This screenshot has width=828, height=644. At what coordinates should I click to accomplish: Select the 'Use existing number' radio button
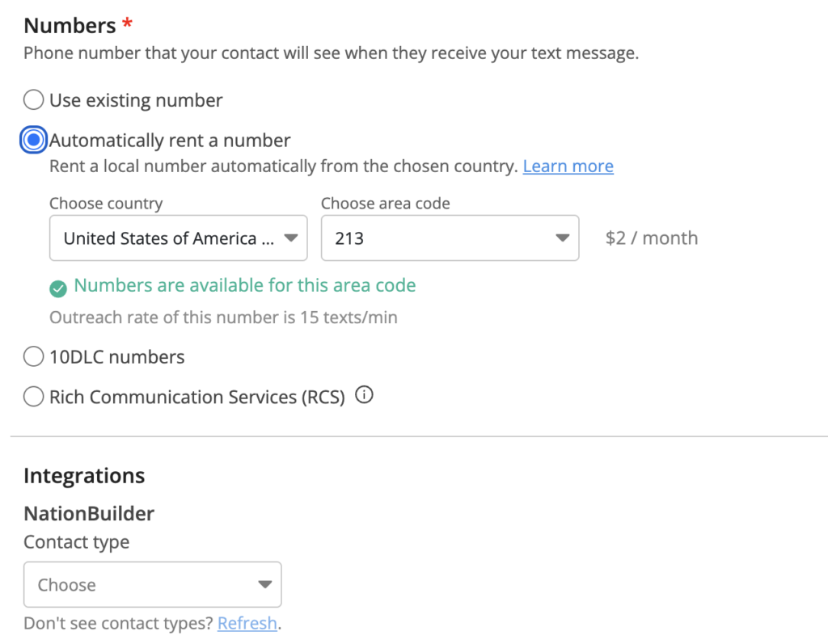(x=33, y=100)
